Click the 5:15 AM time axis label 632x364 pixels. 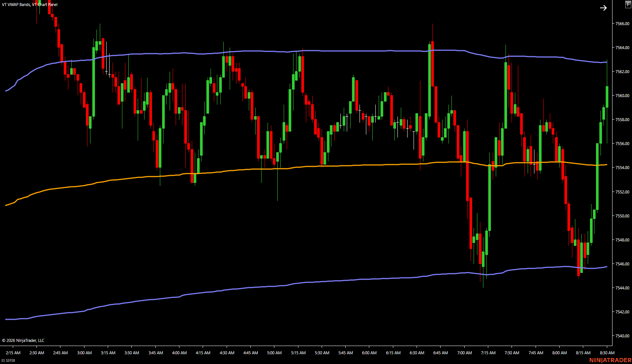pos(298,353)
